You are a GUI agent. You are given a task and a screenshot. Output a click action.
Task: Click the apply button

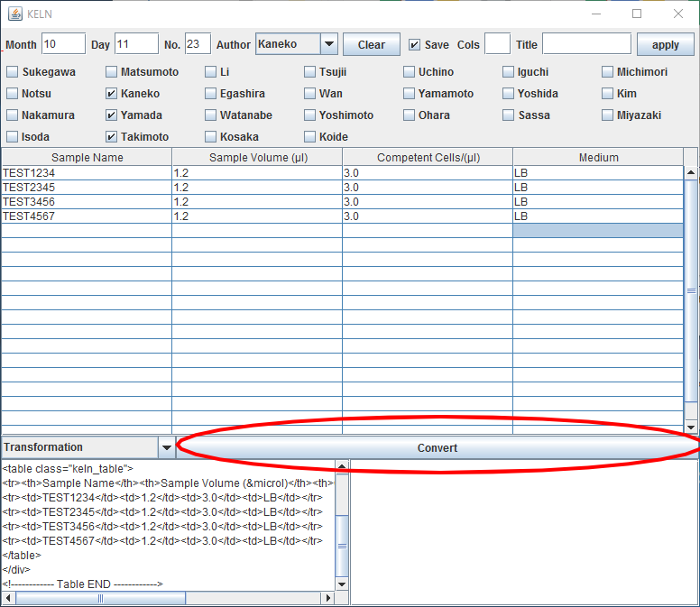click(x=665, y=44)
